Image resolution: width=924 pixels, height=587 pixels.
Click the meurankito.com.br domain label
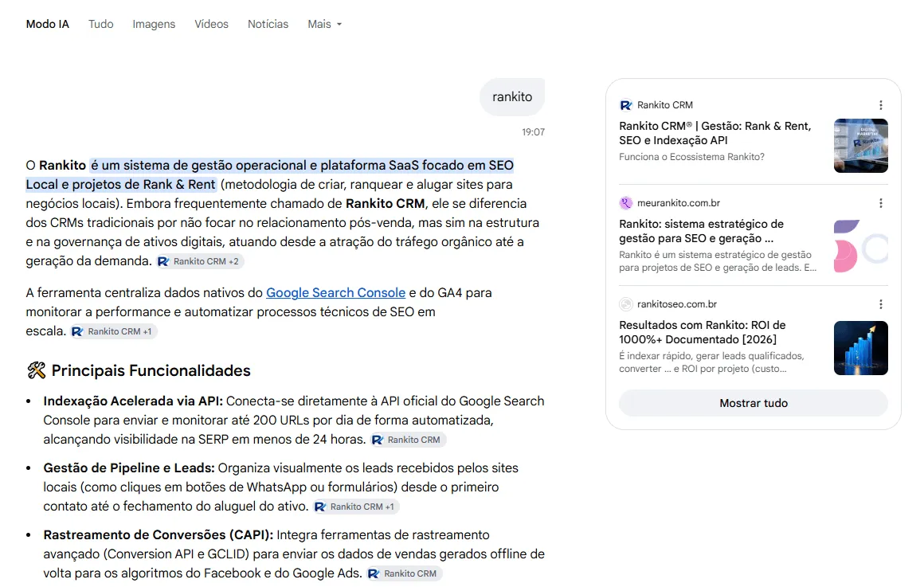[x=679, y=203]
